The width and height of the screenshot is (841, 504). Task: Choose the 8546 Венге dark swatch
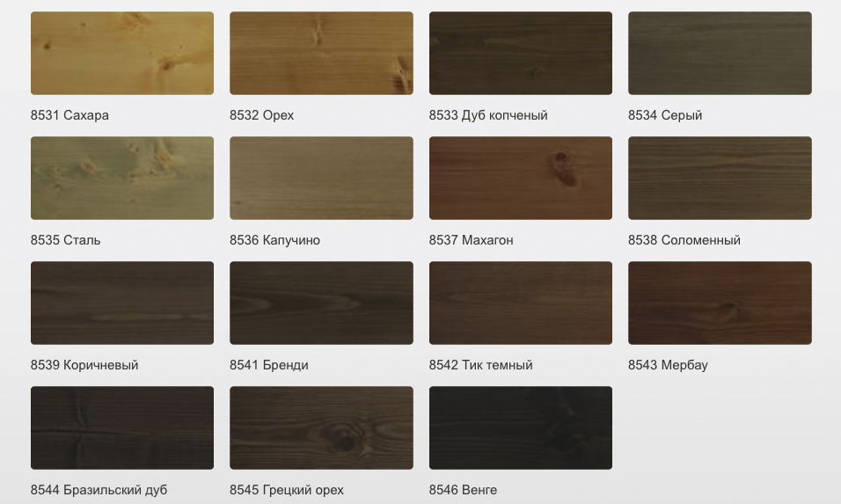tap(521, 427)
